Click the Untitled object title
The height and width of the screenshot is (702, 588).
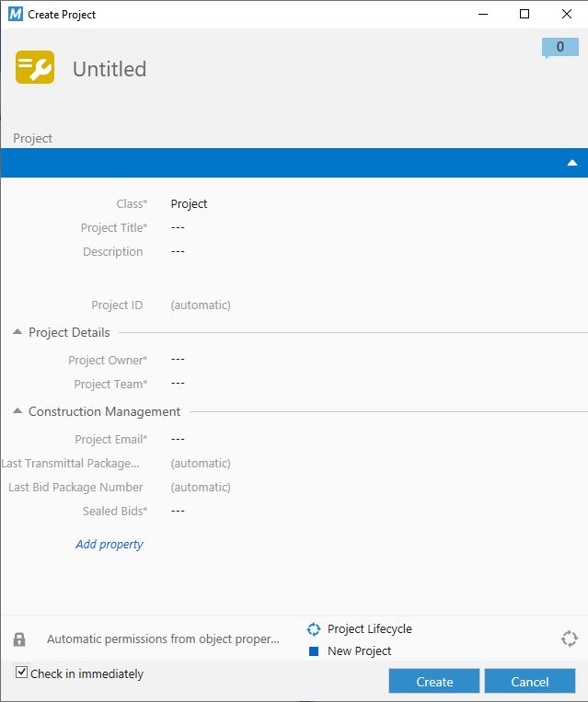(110, 69)
